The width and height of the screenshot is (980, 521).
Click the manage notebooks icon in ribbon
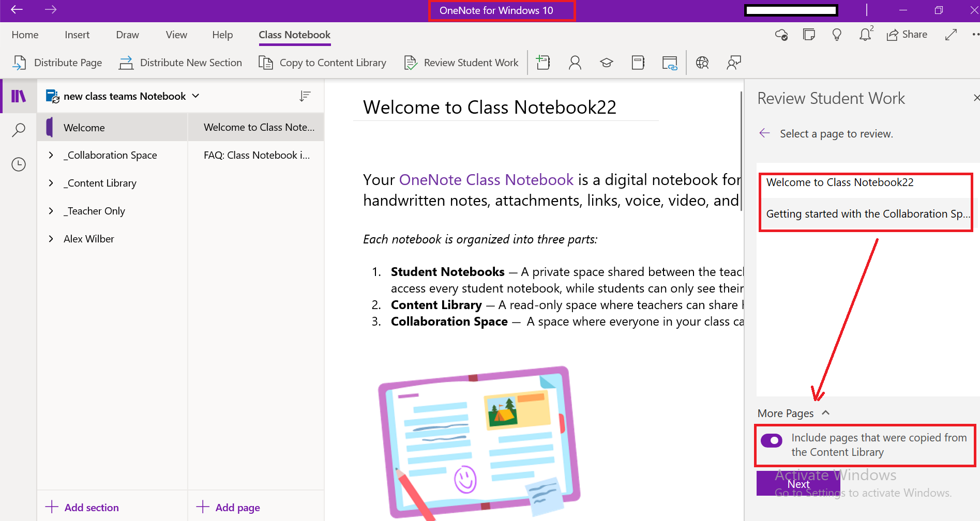click(x=638, y=63)
